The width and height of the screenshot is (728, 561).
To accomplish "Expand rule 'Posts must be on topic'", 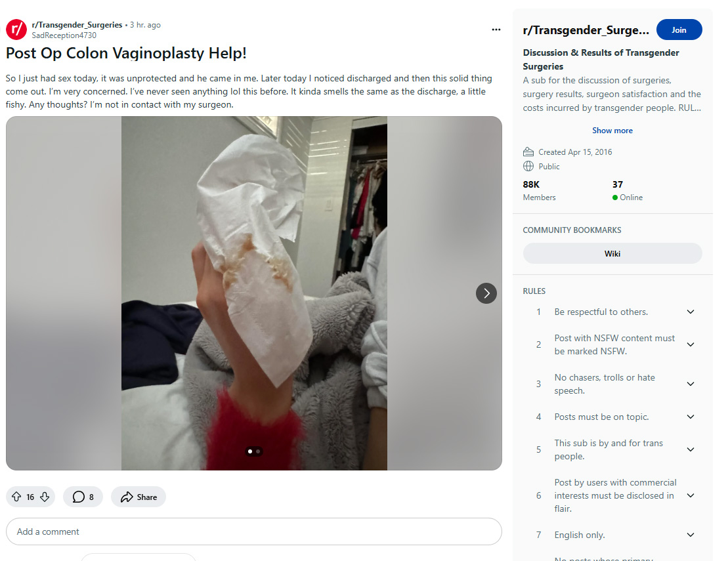I will coord(691,417).
